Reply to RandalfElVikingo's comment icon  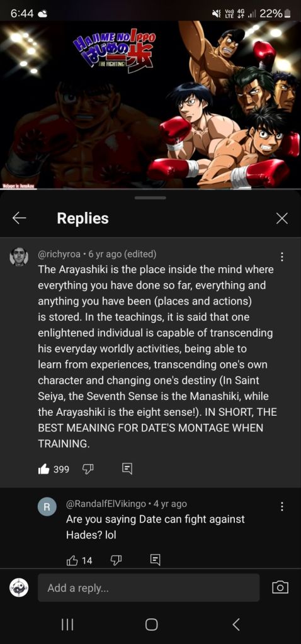pyautogui.click(x=155, y=560)
